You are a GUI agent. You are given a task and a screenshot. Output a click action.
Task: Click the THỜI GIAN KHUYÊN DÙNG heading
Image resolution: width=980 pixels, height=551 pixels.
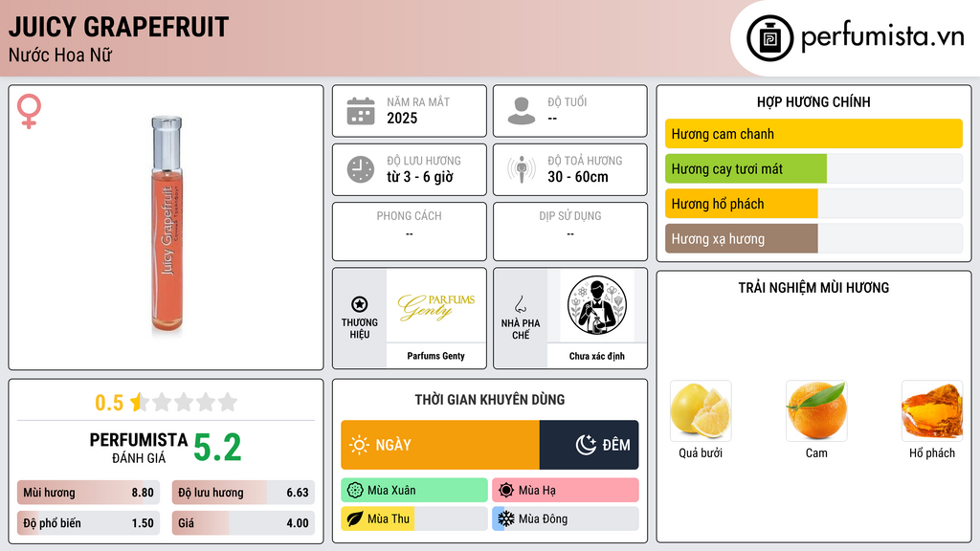click(490, 400)
